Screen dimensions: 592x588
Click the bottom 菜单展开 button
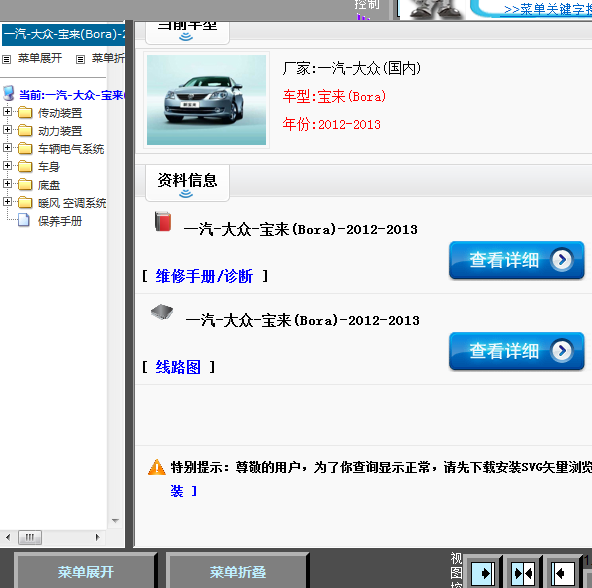click(x=85, y=571)
